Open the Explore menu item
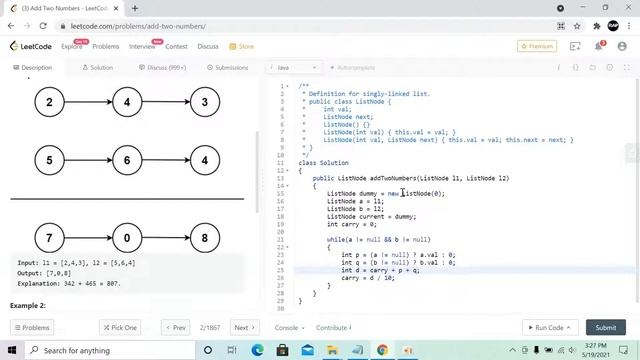Screen dimensions: 640x360 [x=71, y=47]
